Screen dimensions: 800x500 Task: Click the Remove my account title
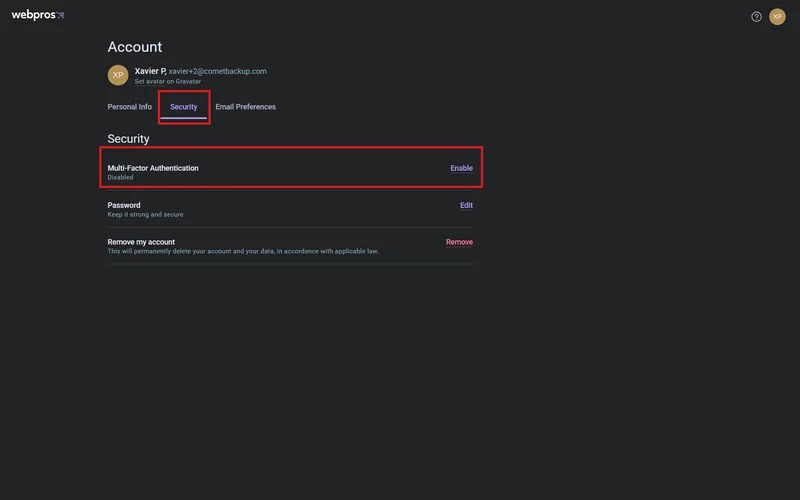pyautogui.click(x=141, y=242)
